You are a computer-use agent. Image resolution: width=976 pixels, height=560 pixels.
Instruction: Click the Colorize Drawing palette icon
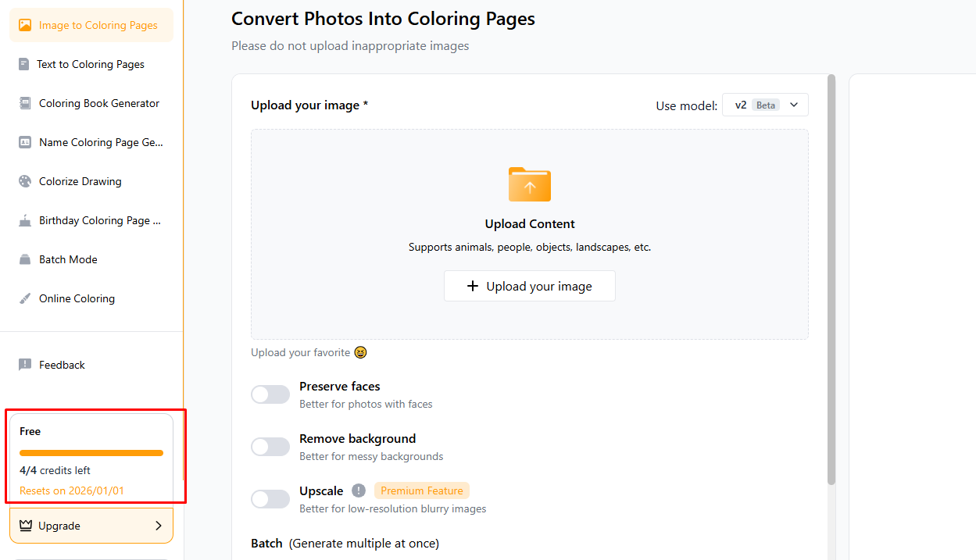tap(25, 181)
